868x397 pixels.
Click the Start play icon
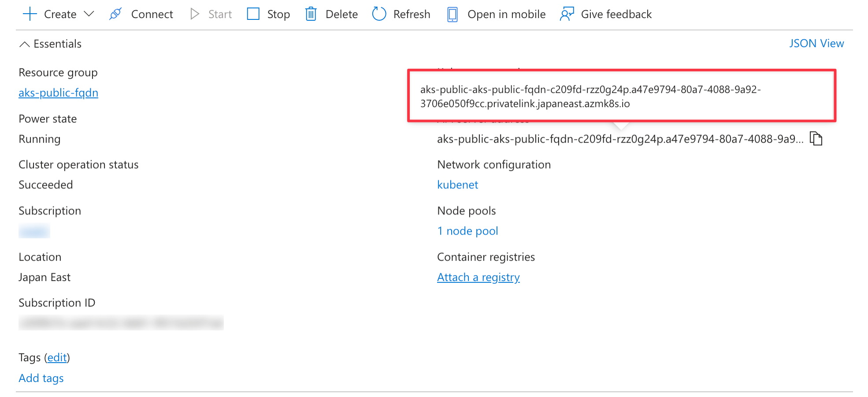point(194,14)
